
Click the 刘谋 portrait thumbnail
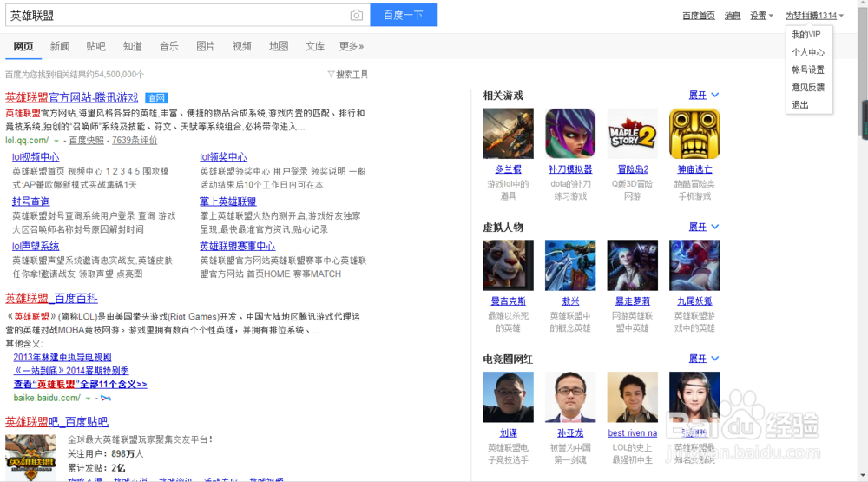click(508, 397)
